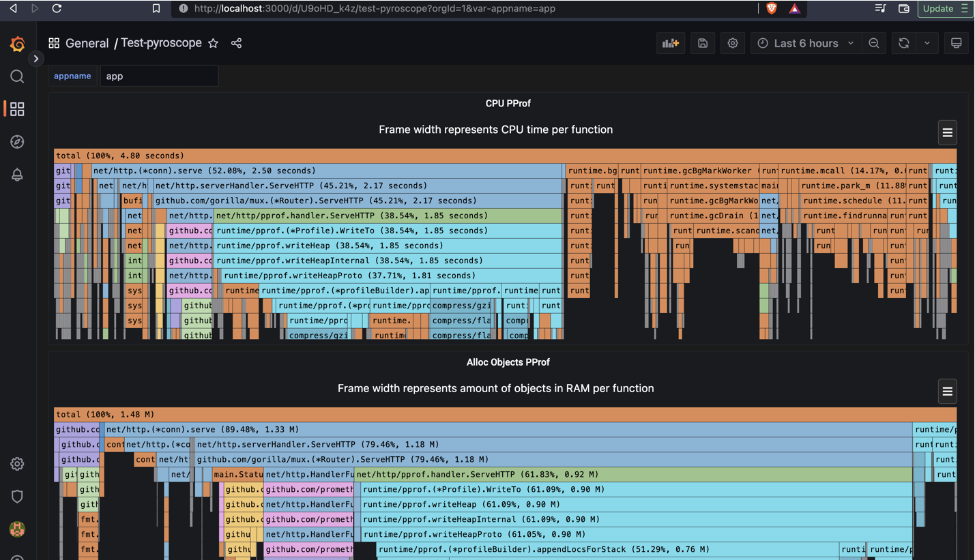The width and height of the screenshot is (975, 560).
Task: Open the user profile avatar
Action: click(17, 529)
